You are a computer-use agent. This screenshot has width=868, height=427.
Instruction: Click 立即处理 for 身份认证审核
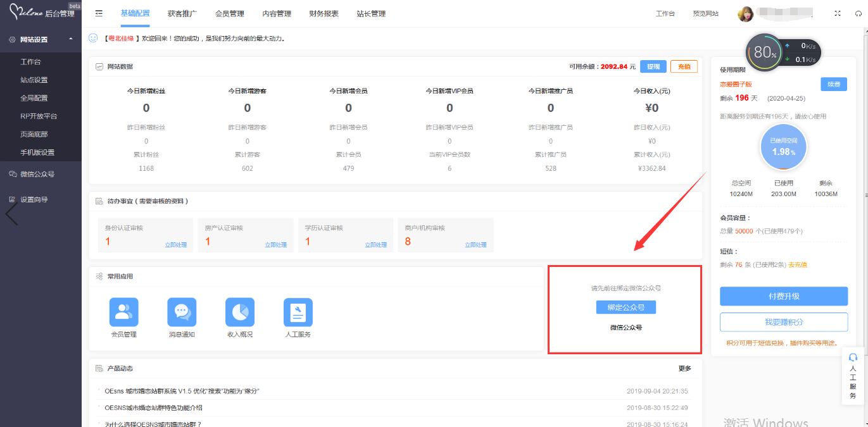(176, 245)
